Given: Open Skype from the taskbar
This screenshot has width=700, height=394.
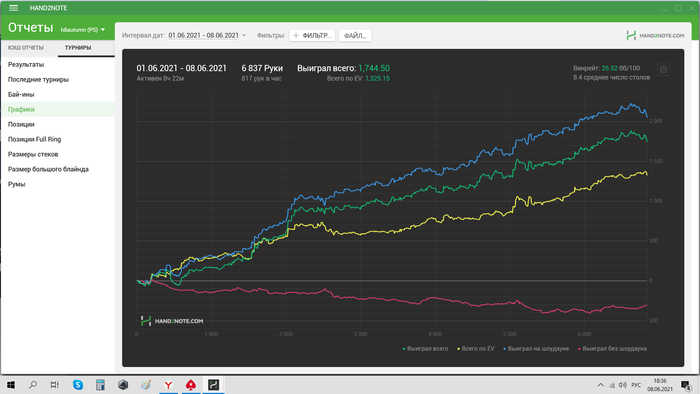Looking at the screenshot, I should (x=78, y=385).
